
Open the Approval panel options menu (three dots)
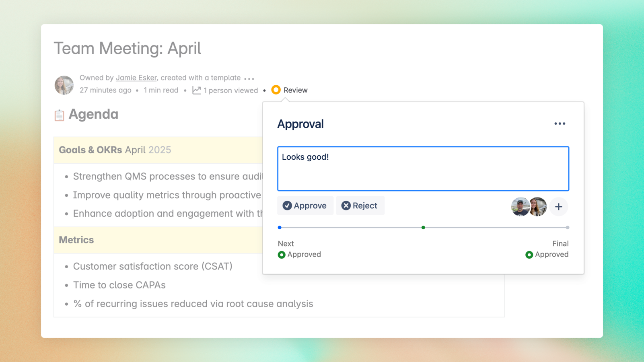(560, 123)
